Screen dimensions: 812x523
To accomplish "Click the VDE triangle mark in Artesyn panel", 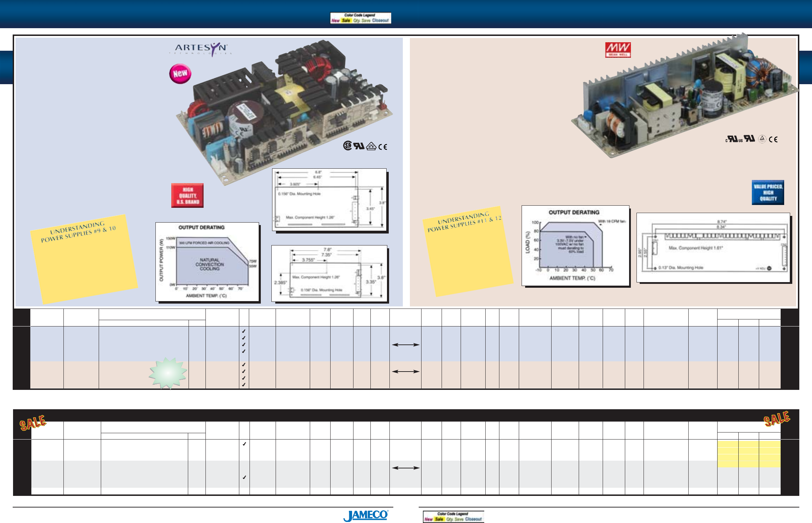I will (x=371, y=147).
